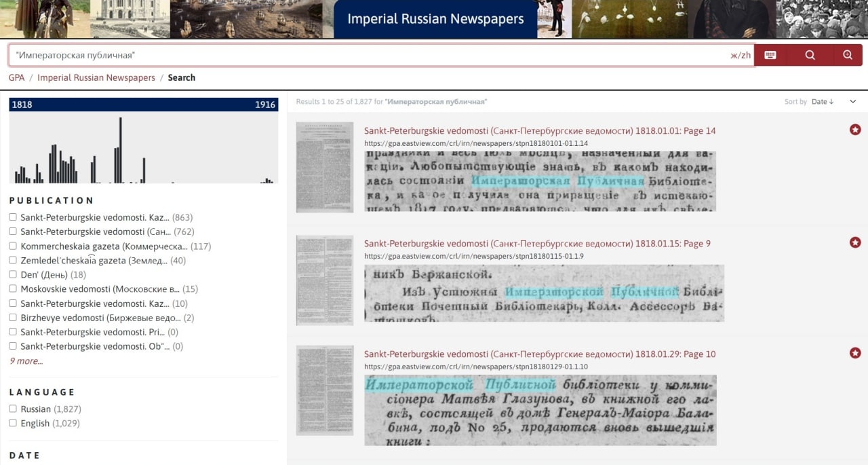
Task: Open the advanced search magnifier icon
Action: click(x=847, y=56)
